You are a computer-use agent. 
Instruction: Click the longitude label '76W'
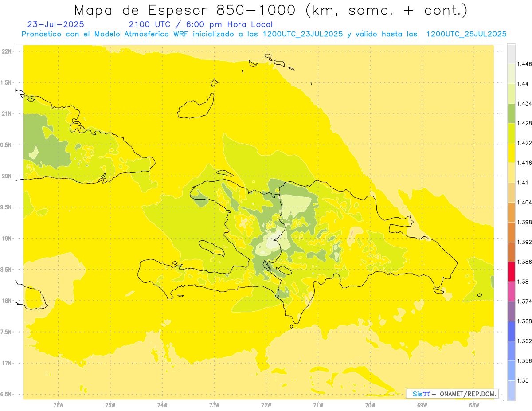(58, 405)
